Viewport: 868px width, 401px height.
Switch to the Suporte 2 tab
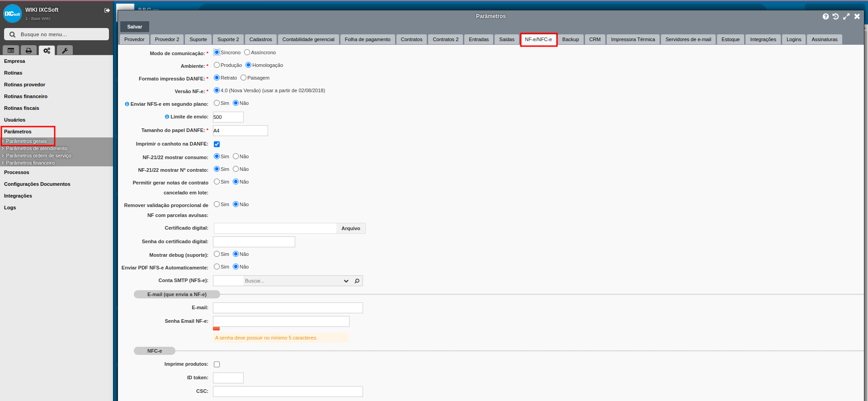[x=228, y=39]
